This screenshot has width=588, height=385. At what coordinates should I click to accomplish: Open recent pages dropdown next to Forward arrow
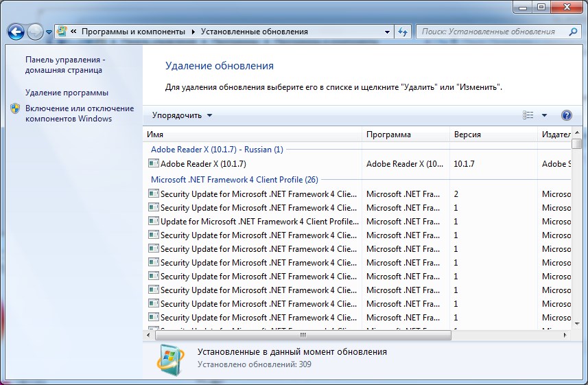click(49, 32)
